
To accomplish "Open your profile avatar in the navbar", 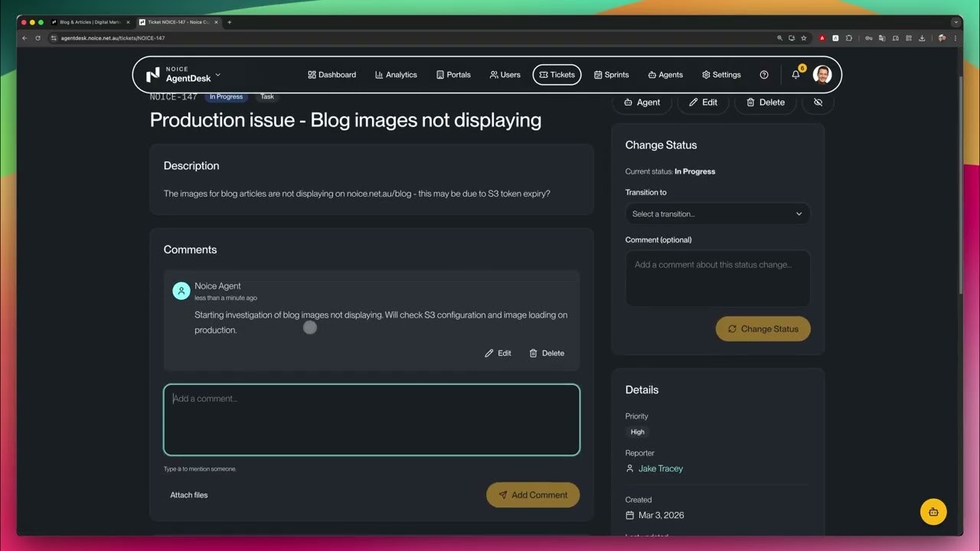I will tap(822, 74).
